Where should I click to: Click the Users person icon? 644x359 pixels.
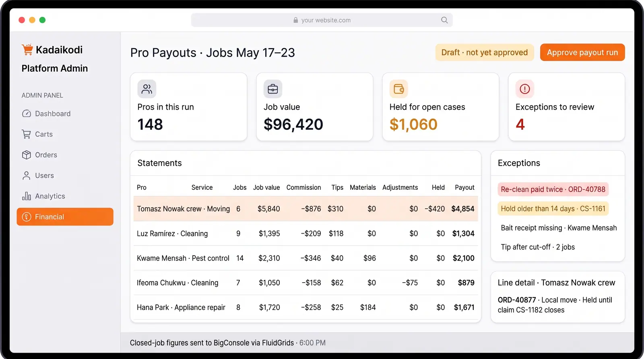tap(27, 176)
